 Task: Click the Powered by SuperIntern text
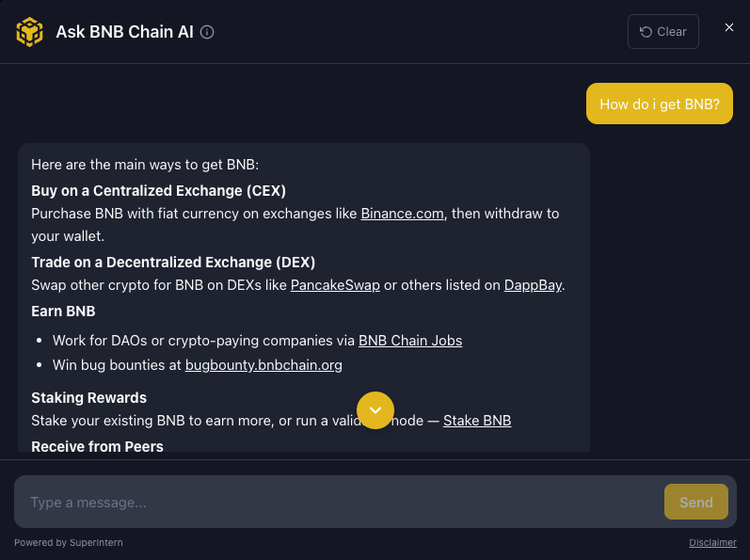pos(69,542)
